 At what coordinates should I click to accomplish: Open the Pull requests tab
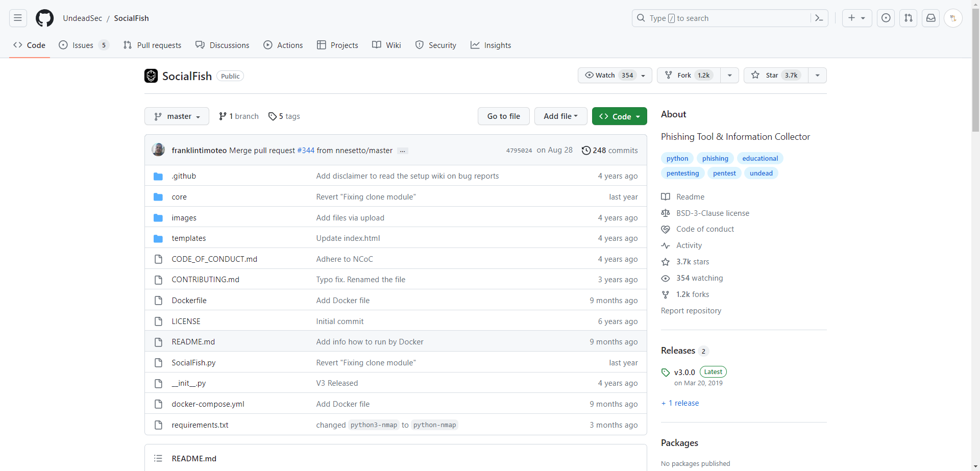(152, 45)
